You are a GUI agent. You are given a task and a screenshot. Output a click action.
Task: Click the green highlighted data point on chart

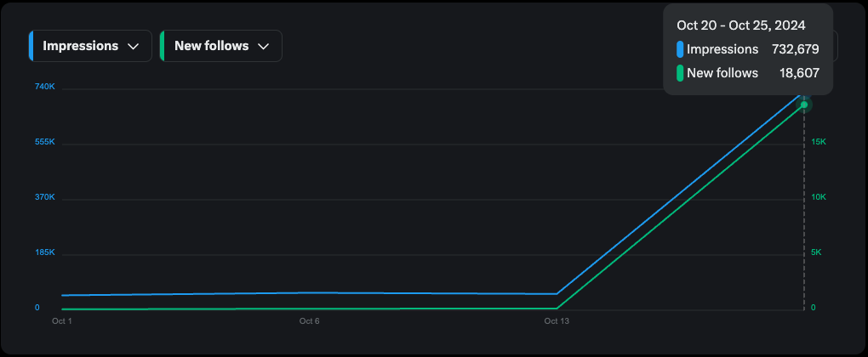click(804, 105)
